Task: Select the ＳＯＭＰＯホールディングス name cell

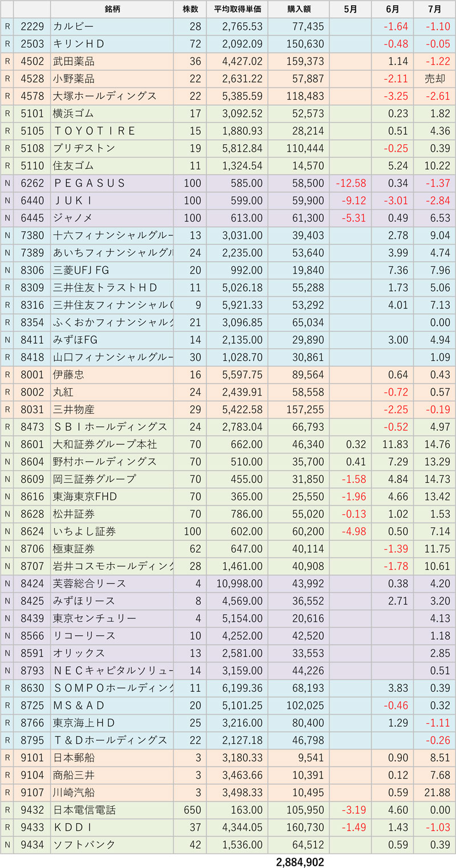Action: (112, 688)
